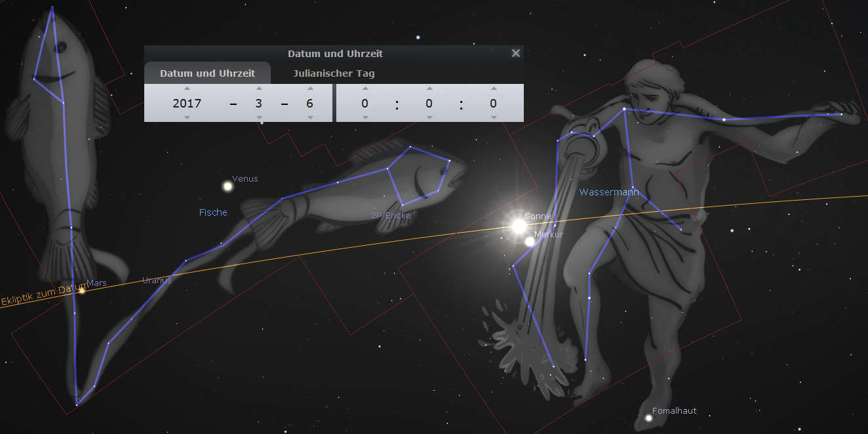This screenshot has width=868, height=434.
Task: Select the Datum und Uhrzeit tab
Action: click(x=207, y=73)
